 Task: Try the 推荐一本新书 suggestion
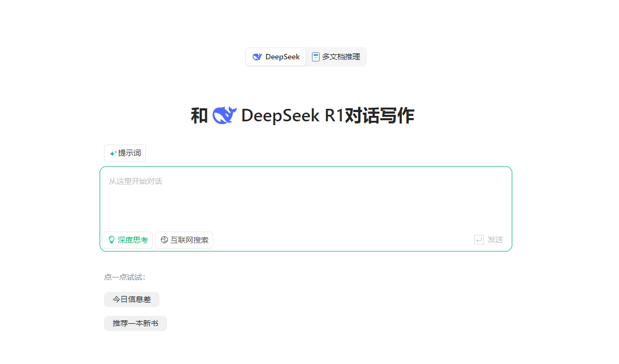[136, 323]
